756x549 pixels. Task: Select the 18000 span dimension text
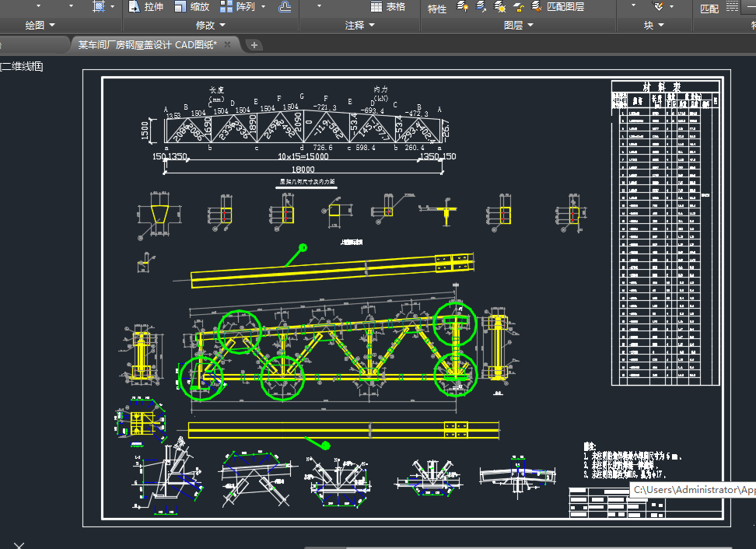(303, 170)
